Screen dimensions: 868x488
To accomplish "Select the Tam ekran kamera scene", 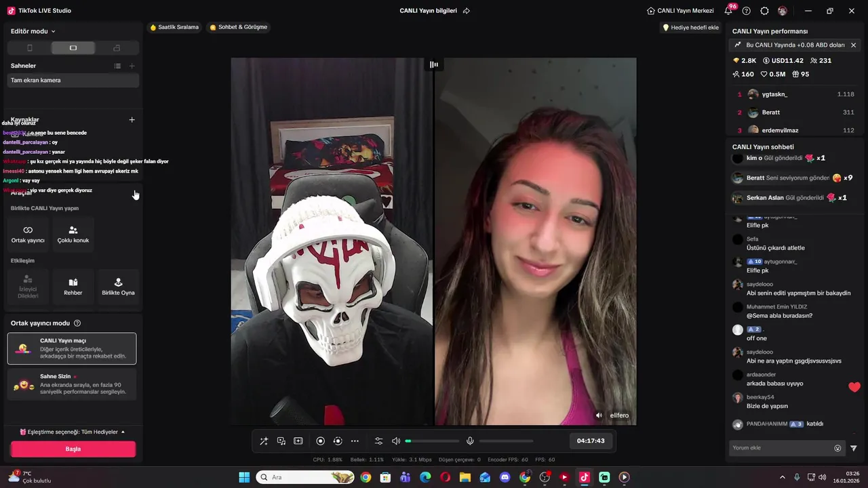I will click(x=73, y=80).
